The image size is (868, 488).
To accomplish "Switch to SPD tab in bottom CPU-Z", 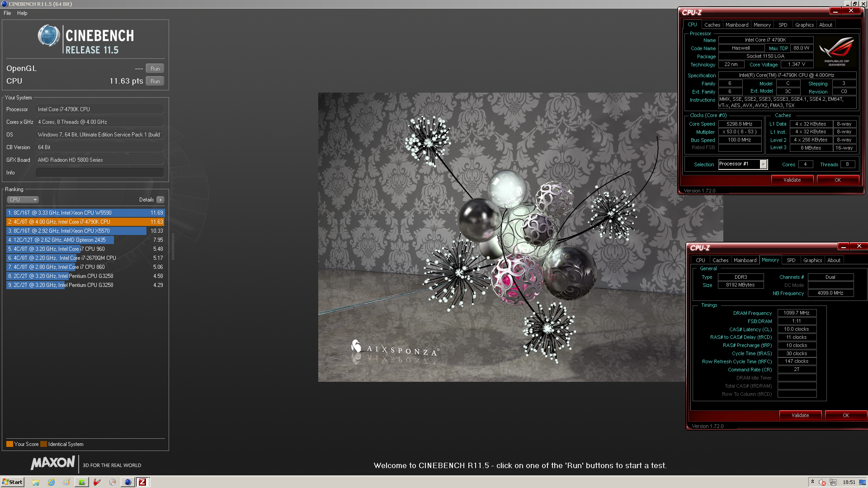I will tap(791, 260).
